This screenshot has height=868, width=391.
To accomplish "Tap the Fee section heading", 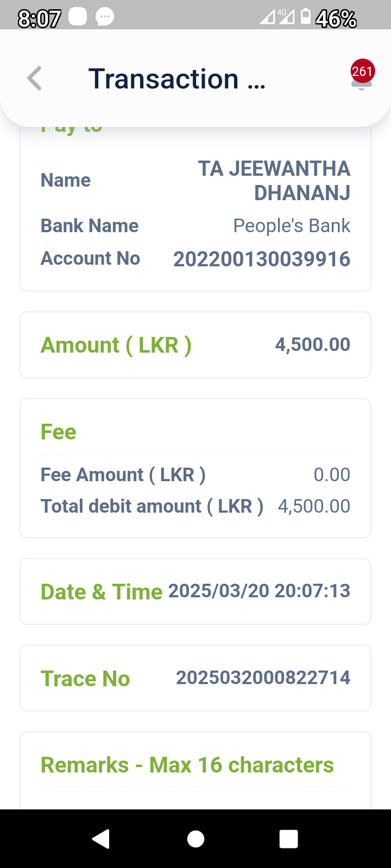I will [59, 432].
